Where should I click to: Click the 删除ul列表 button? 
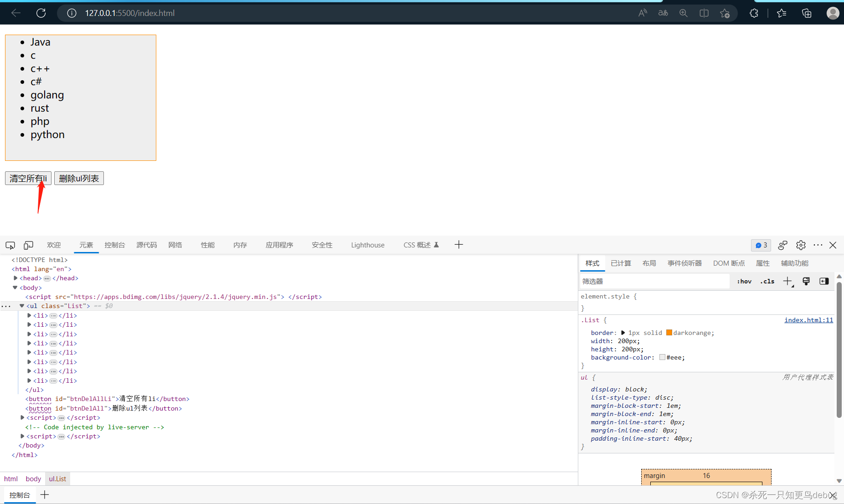(79, 178)
